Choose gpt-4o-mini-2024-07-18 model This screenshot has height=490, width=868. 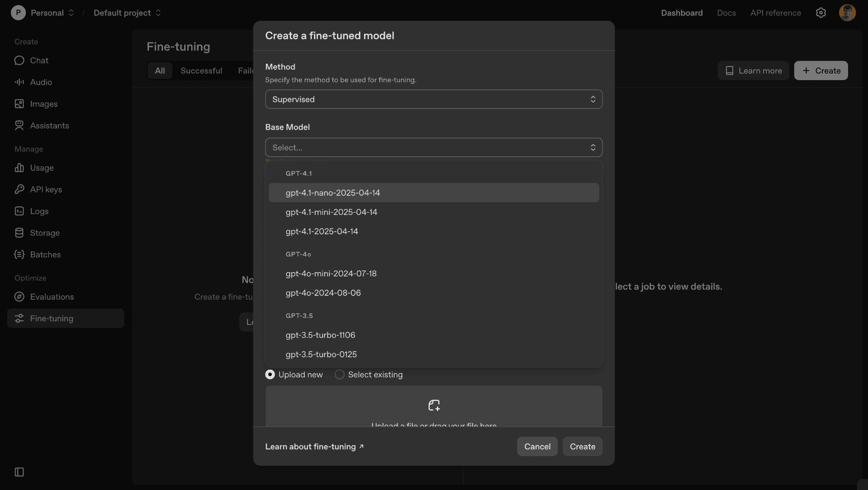coord(434,274)
